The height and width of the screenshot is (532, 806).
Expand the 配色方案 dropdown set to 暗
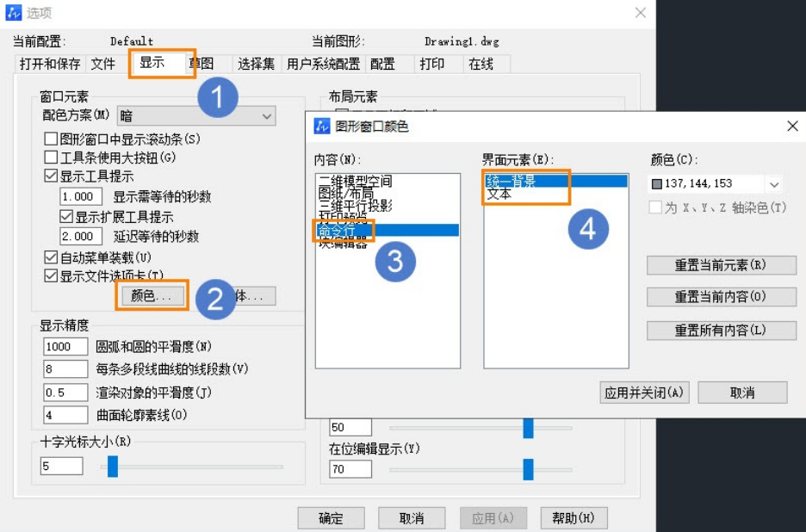click(x=196, y=116)
